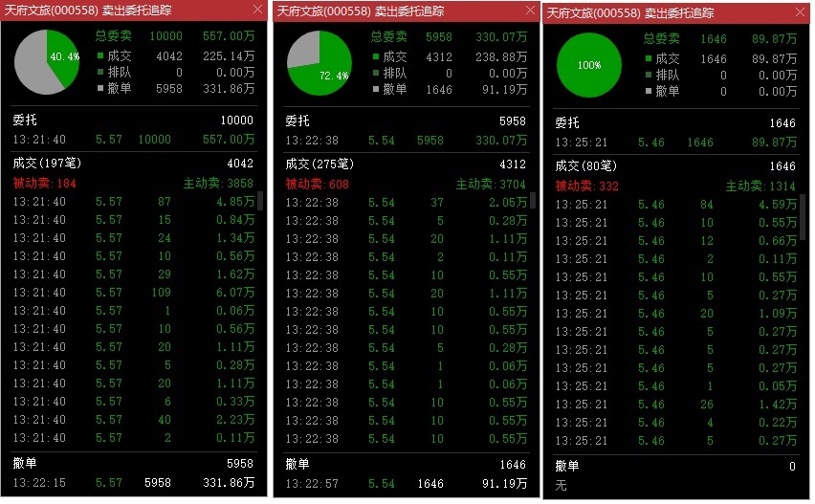Select the trade row 5.46 12 0.66万

click(675, 241)
